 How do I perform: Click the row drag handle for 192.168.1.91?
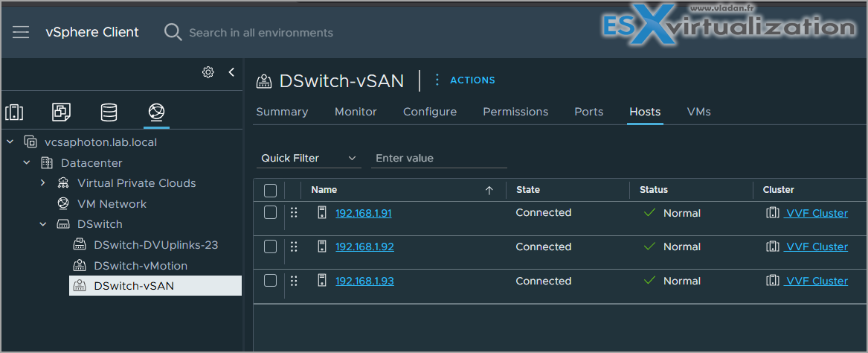coord(294,213)
